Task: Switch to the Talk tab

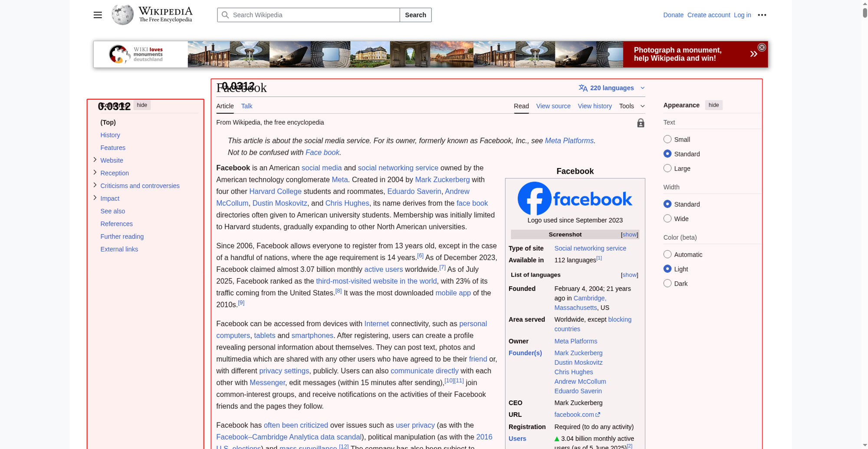Action: point(247,106)
